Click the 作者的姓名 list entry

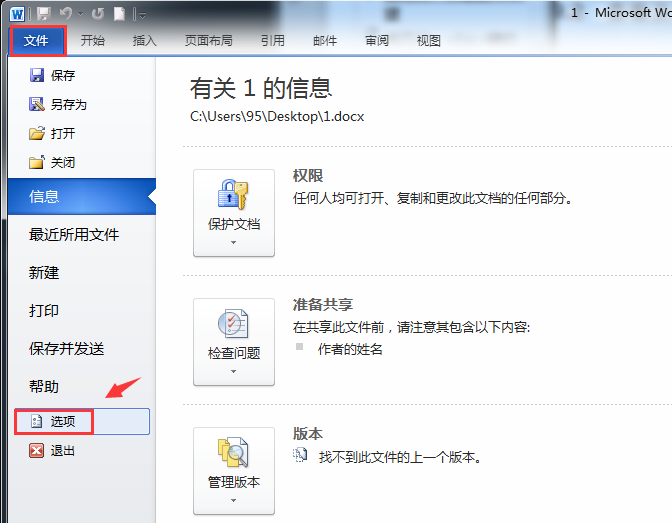[350, 349]
